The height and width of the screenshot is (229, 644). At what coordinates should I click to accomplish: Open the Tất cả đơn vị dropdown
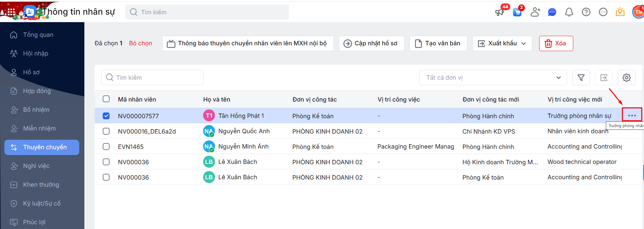click(493, 78)
